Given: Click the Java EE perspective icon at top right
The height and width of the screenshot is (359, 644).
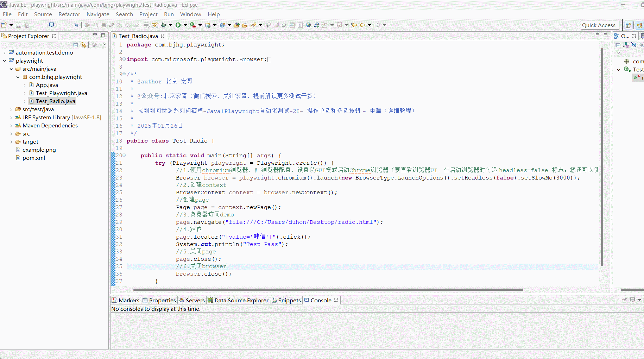Looking at the screenshot, I should coord(639,25).
